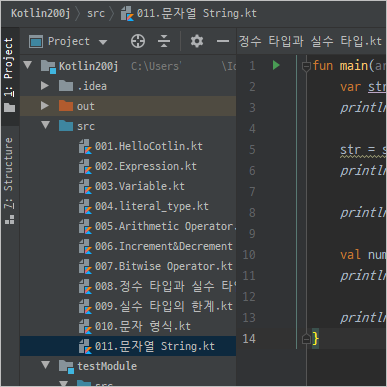Open the Project view dropdown arrow
This screenshot has width=387, height=387.
103,42
